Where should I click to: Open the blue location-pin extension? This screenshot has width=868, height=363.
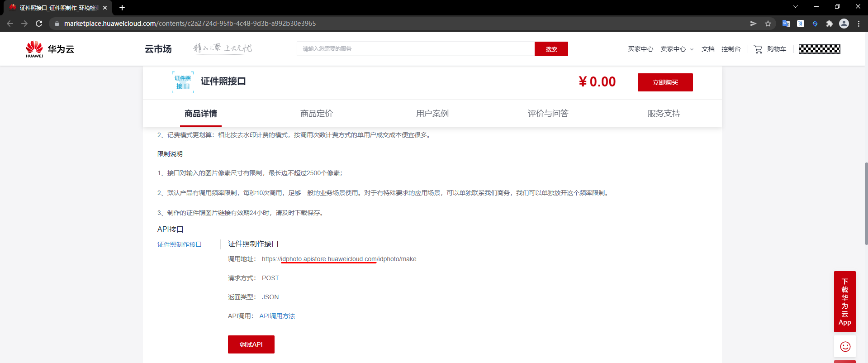815,24
